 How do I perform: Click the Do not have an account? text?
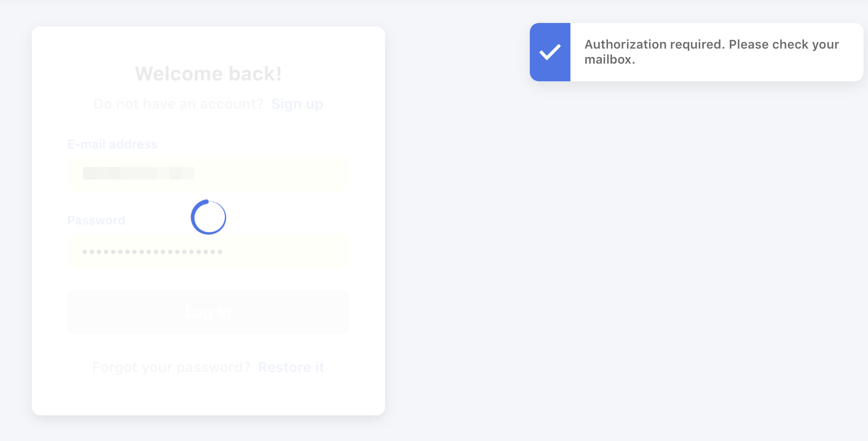(178, 104)
